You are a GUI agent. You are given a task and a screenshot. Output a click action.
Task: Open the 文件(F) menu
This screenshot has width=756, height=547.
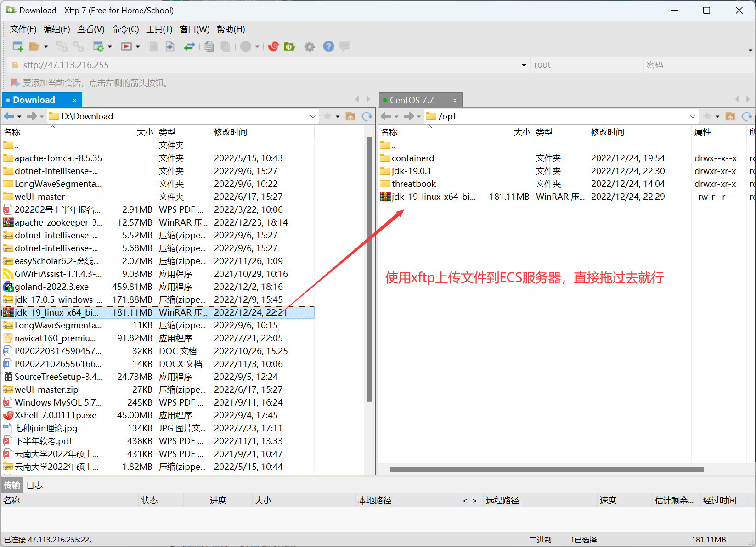pyautogui.click(x=23, y=29)
